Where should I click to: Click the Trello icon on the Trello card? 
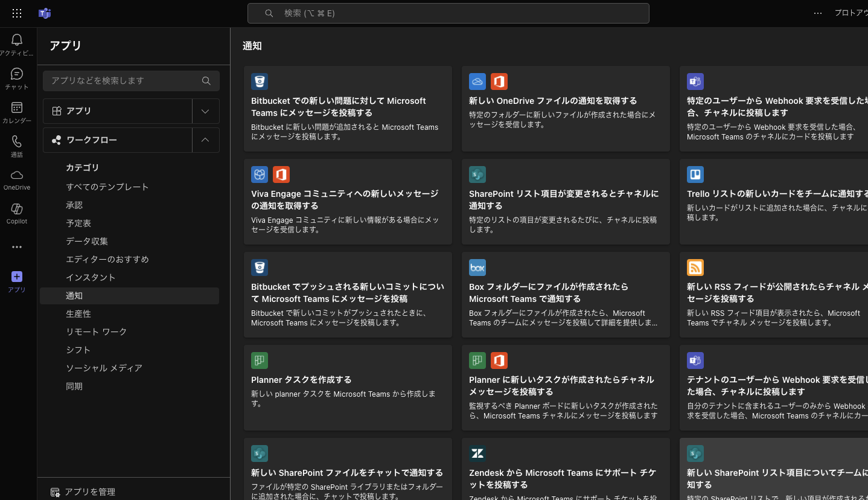coord(695,175)
